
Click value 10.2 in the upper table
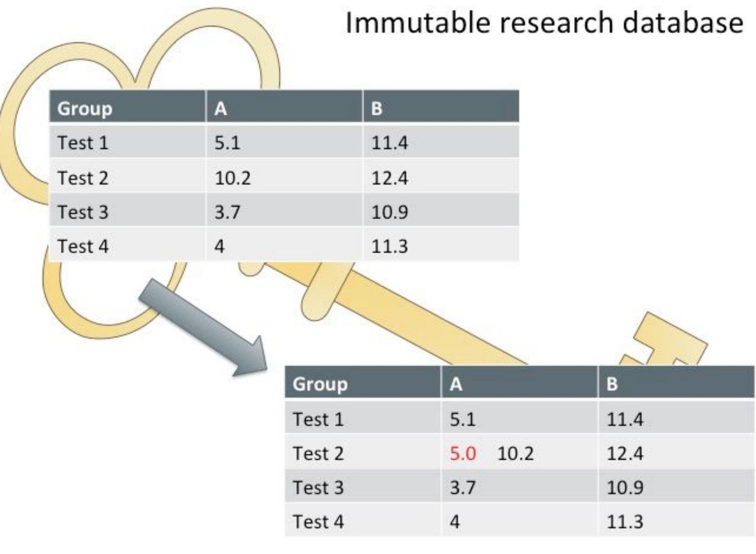coord(233,178)
